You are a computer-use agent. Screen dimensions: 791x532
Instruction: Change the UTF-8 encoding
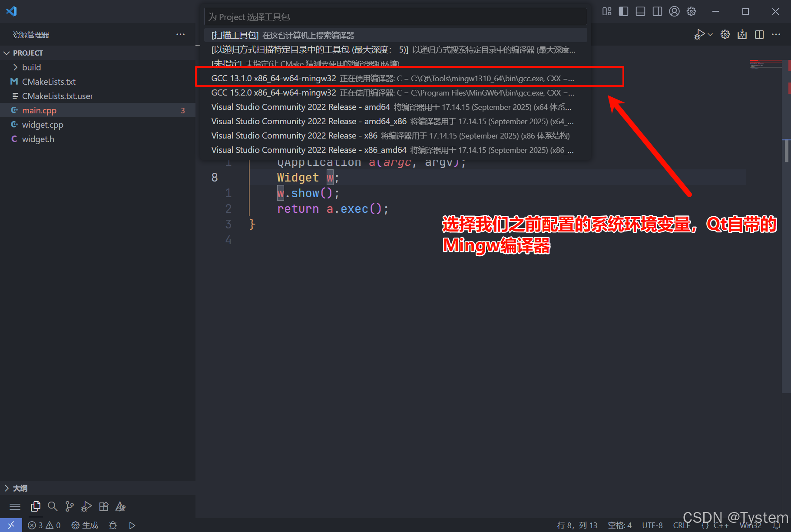pos(652,525)
